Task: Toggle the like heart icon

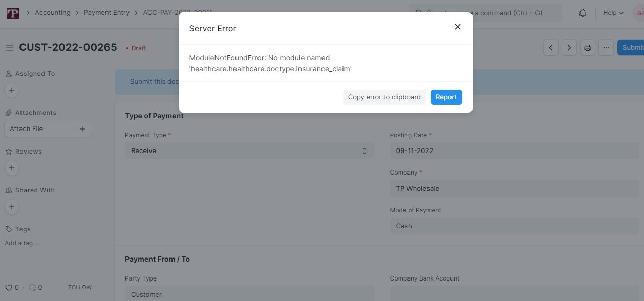Action: (9, 287)
